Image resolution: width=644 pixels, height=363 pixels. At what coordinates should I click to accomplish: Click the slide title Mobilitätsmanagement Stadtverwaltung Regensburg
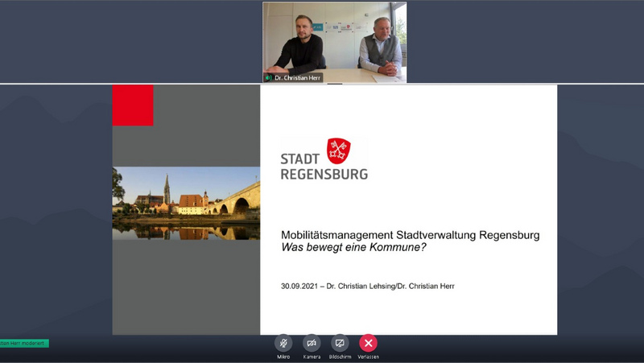[410, 235]
